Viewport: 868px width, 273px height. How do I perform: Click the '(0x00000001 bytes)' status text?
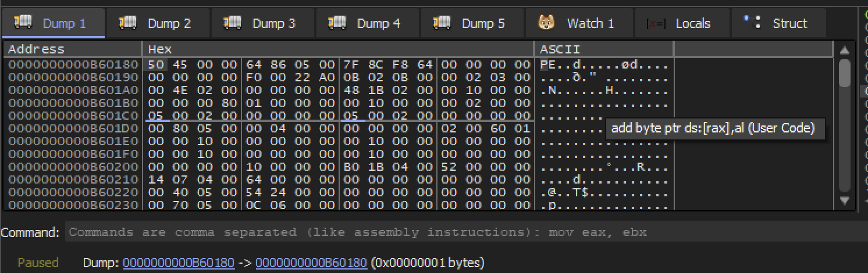pyautogui.click(x=428, y=263)
